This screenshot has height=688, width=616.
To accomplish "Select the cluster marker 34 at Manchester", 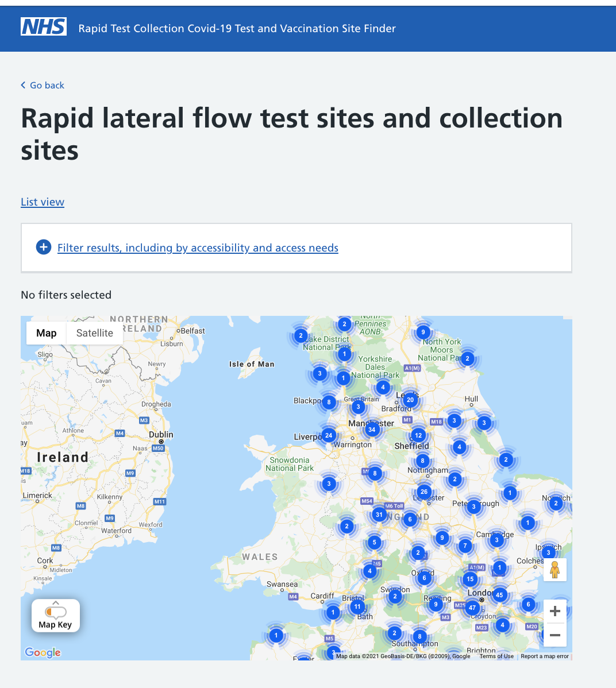I will (372, 430).
